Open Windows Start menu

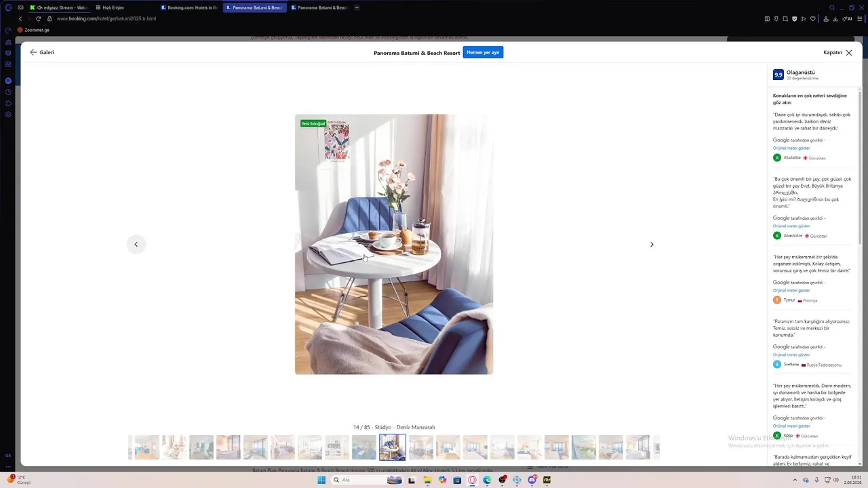click(x=321, y=480)
